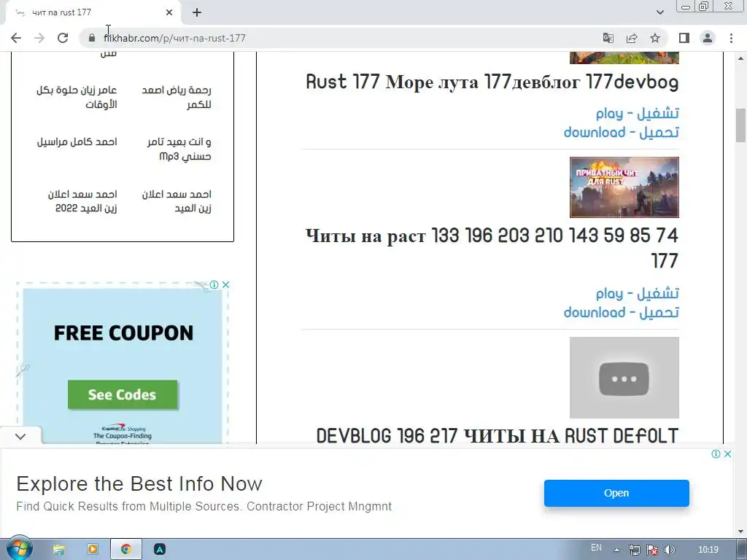
Task: Click the forward navigation arrow
Action: tap(39, 38)
